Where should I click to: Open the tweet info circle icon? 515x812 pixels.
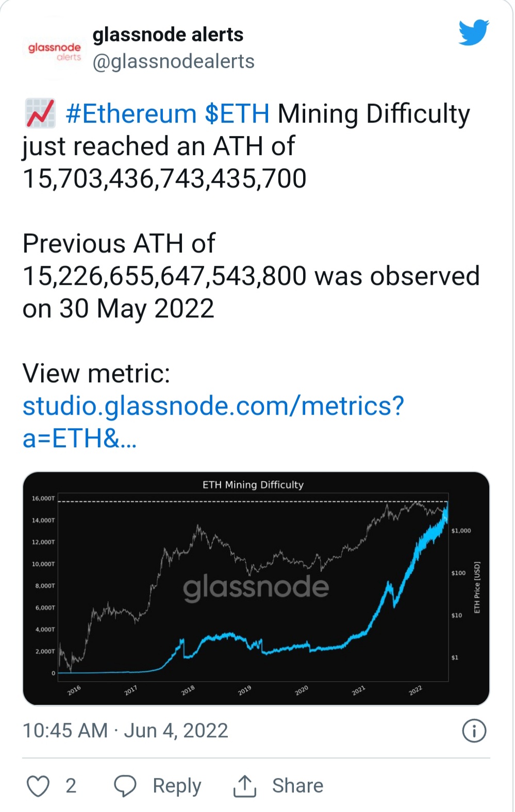point(474,731)
